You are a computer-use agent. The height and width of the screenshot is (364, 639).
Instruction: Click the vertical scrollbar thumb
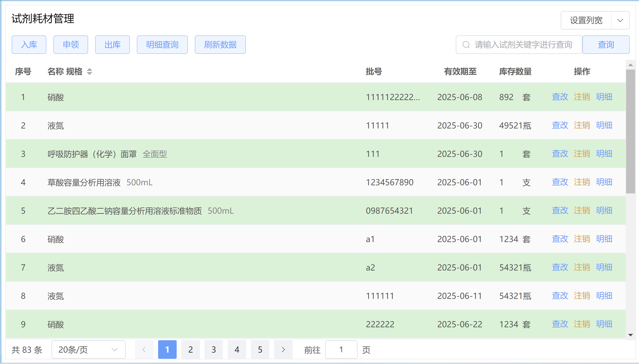pos(630,131)
